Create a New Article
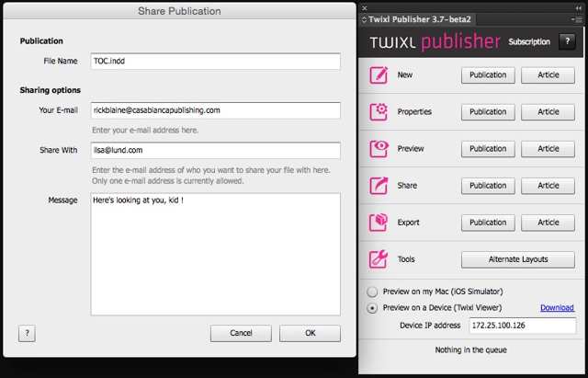Viewport: 588px width, 378px height. tap(548, 75)
